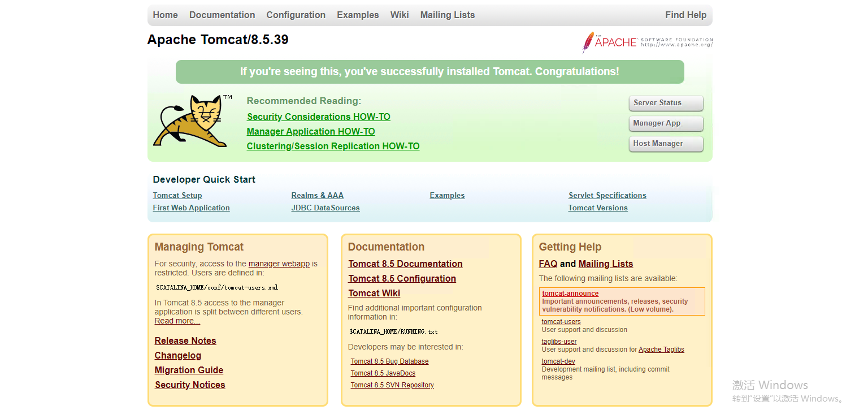Open the tomcat-dev mailing list
The width and height of the screenshot is (868, 414).
(558, 361)
